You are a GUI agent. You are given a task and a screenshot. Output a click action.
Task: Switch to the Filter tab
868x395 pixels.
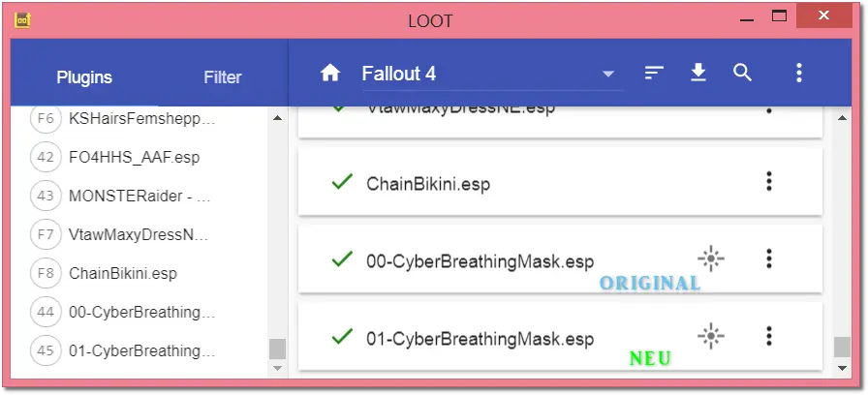click(223, 76)
